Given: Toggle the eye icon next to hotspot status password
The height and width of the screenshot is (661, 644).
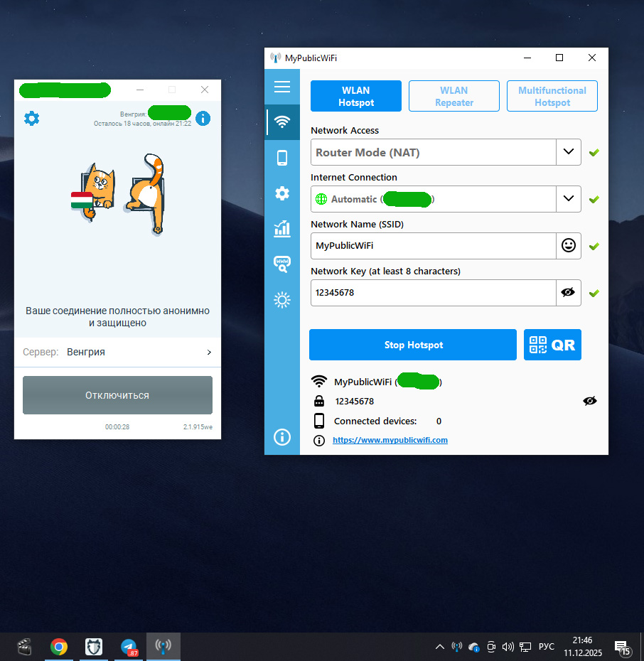Looking at the screenshot, I should tap(590, 401).
